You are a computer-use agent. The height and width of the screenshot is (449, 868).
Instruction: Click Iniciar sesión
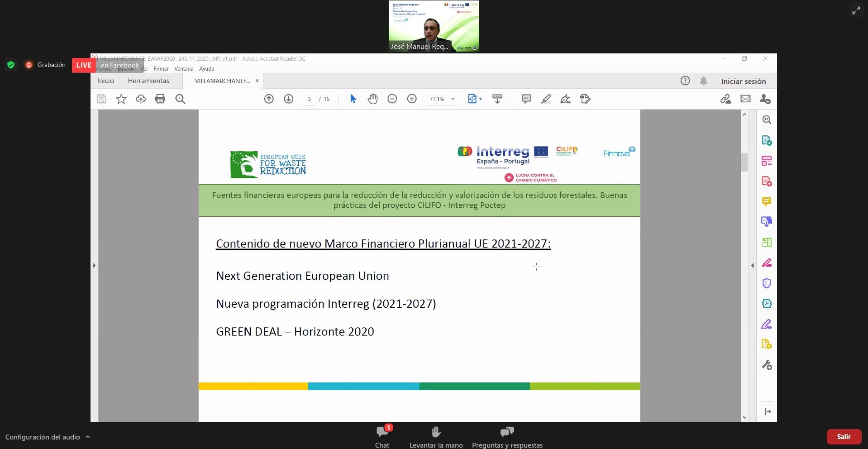743,81
